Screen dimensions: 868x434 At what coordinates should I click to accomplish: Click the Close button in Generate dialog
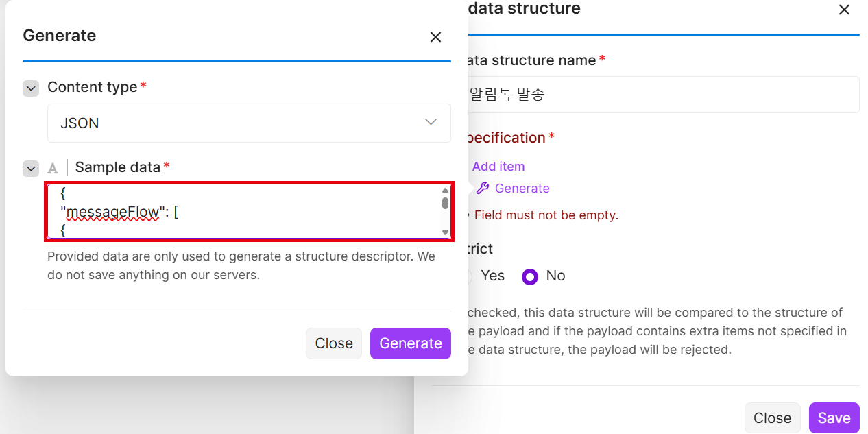334,343
